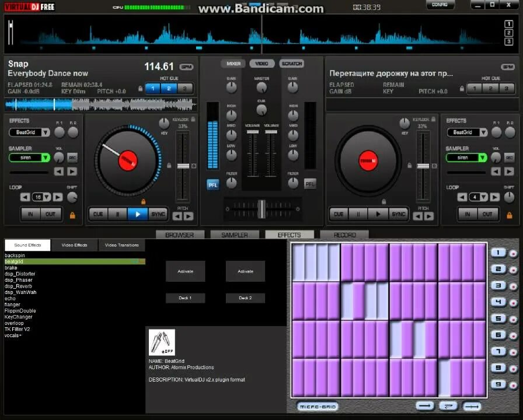523x420 pixels.
Task: Set loop IN on right deck
Action: [468, 214]
